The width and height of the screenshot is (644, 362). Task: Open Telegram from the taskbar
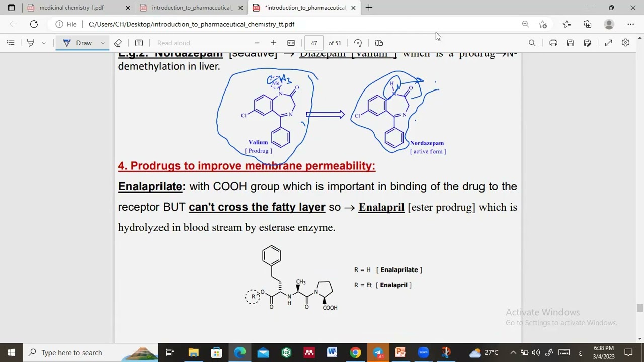point(378,352)
